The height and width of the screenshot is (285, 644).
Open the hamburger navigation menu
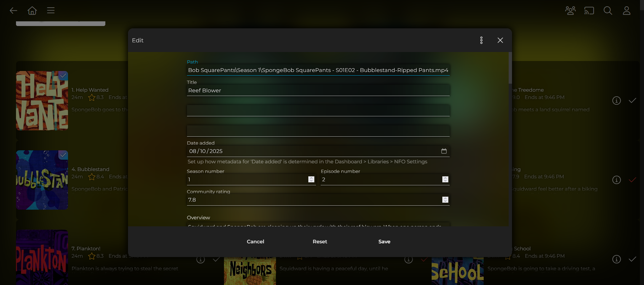tap(51, 11)
